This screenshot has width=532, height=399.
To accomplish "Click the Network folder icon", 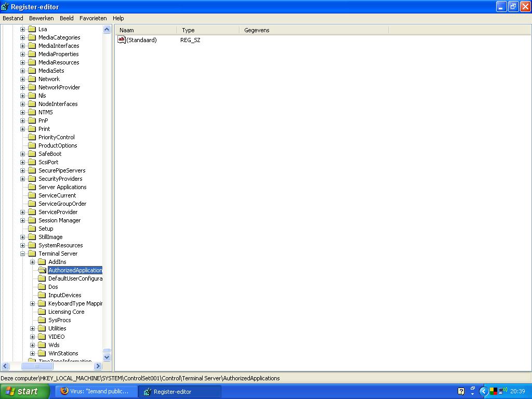I will pyautogui.click(x=32, y=79).
